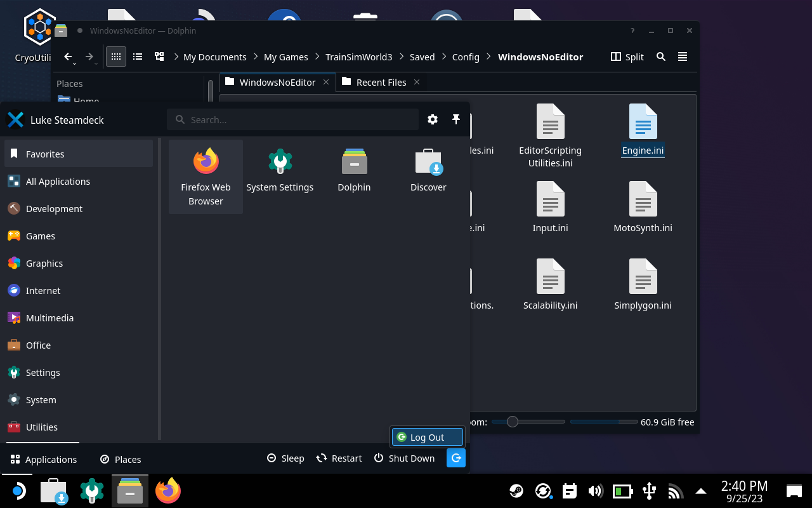The height and width of the screenshot is (508, 812).
Task: Toggle Split view in Dolphin
Action: [x=627, y=57]
